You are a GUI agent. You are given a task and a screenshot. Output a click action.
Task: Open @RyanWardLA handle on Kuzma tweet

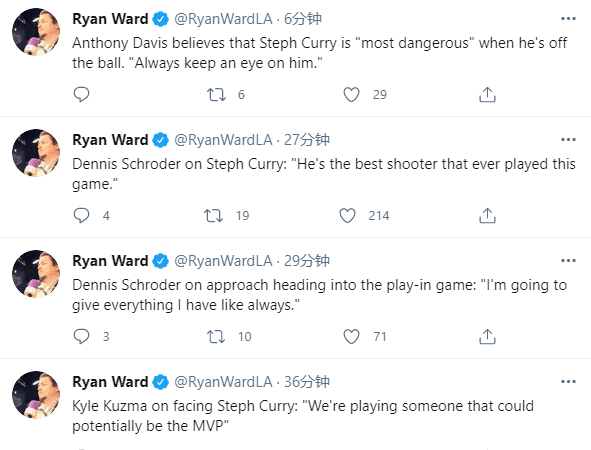tap(223, 382)
